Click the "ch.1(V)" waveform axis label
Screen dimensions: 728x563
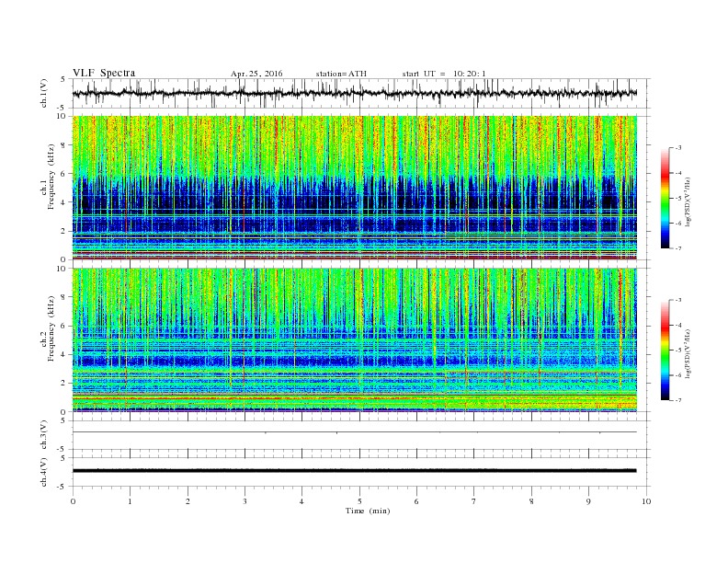tap(44, 95)
